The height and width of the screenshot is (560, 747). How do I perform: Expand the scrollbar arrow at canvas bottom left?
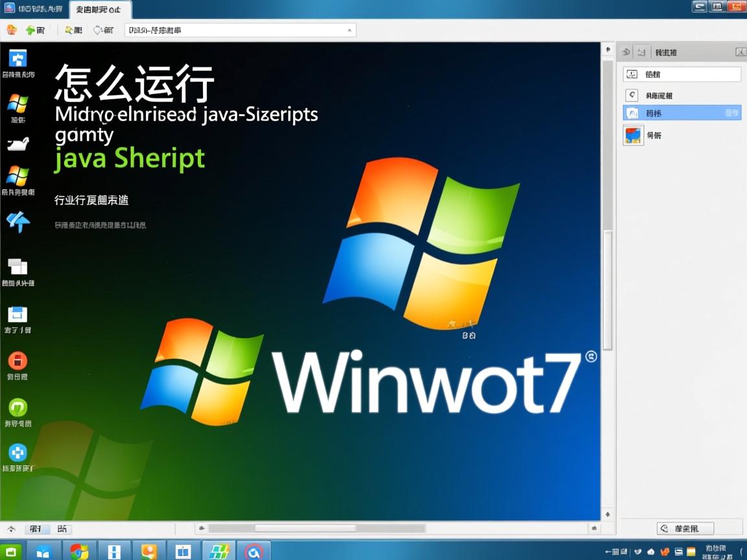202,529
